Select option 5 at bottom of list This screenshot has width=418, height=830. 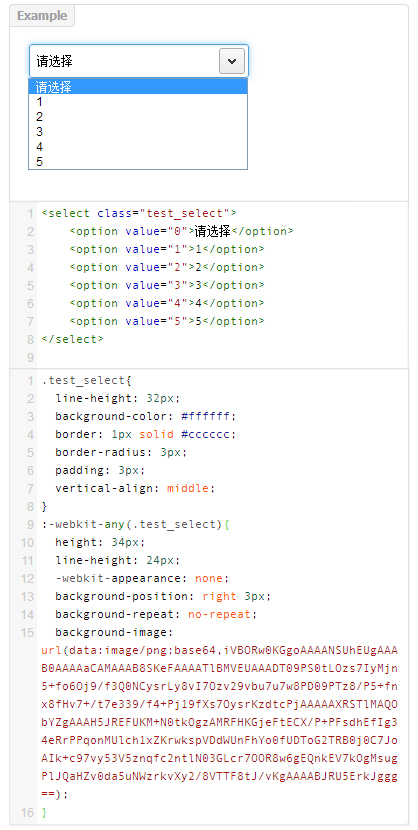pyautogui.click(x=138, y=161)
